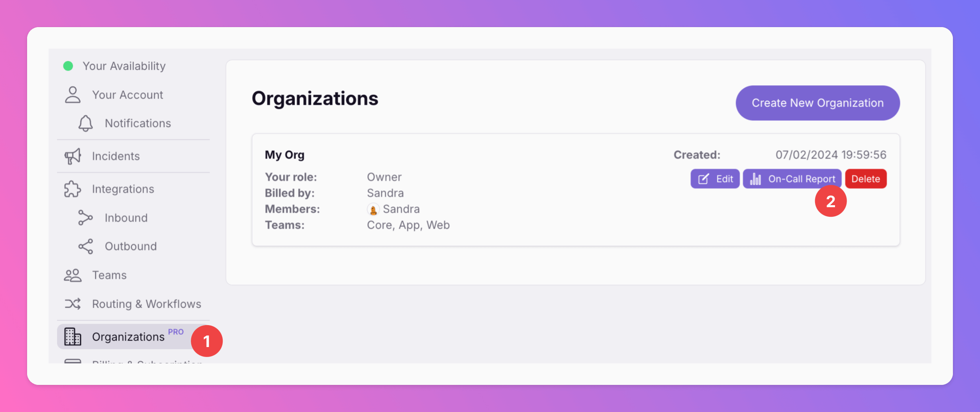The height and width of the screenshot is (412, 980).
Task: Delete the My Org organization
Action: [x=866, y=179]
